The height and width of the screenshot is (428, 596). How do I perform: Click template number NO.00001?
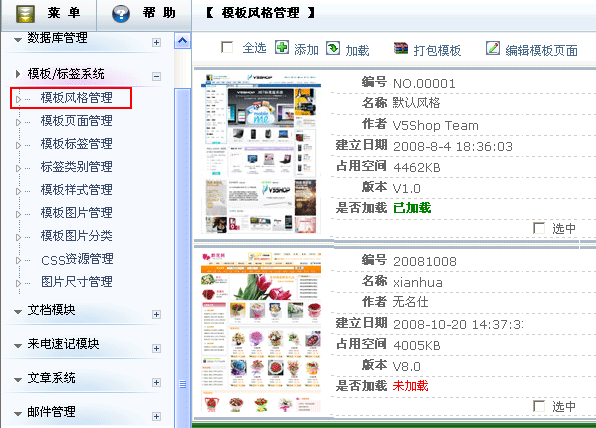[x=424, y=83]
